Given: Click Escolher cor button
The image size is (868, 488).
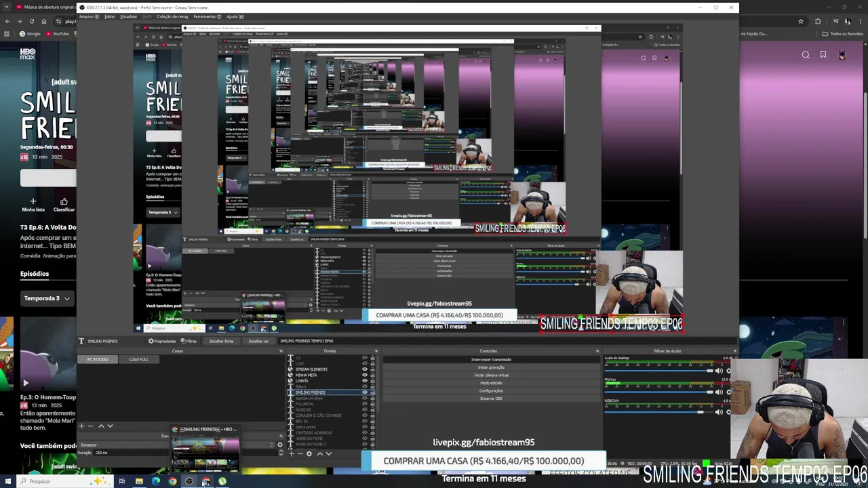Looking at the screenshot, I should (x=258, y=341).
